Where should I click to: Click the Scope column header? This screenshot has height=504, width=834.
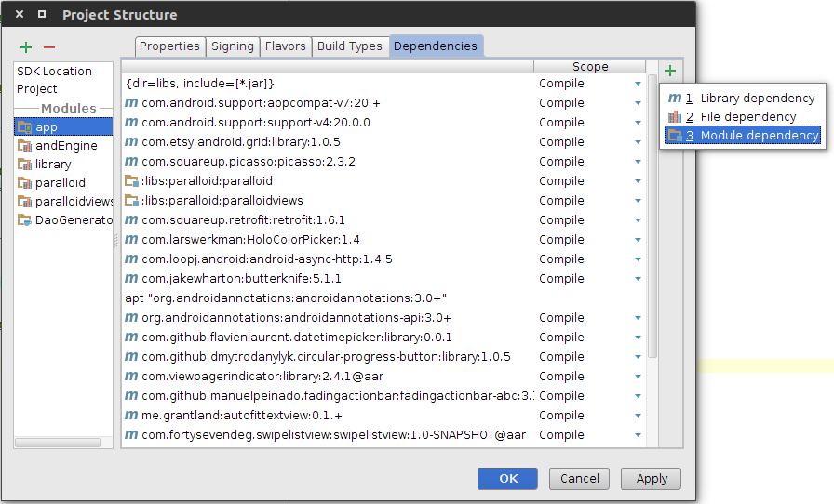tap(590, 66)
